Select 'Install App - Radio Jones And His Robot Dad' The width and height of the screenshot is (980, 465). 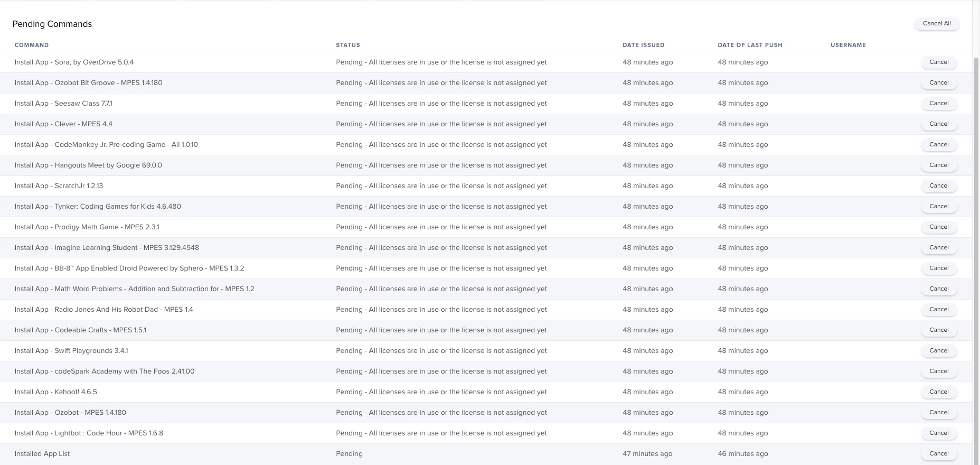click(x=103, y=310)
